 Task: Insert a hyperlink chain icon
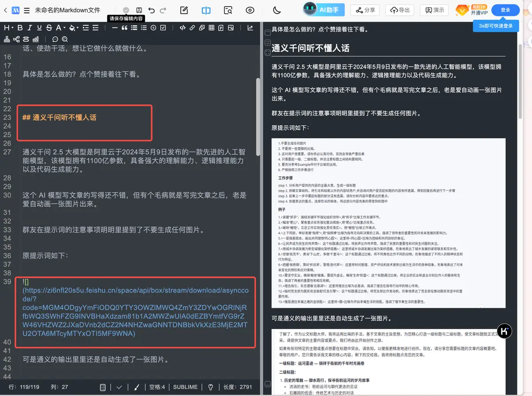[x=192, y=28]
